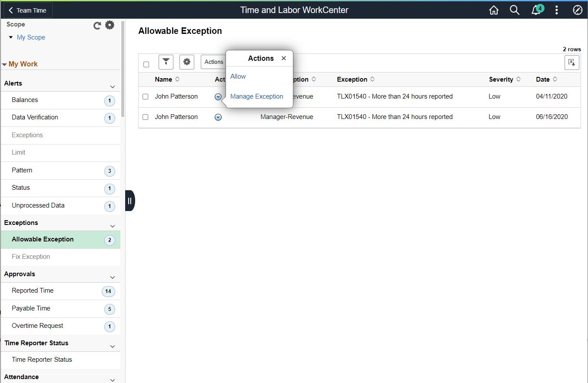Viewport: 588px width, 383px height.
Task: Collapse the Alerts section
Action: [113, 86]
